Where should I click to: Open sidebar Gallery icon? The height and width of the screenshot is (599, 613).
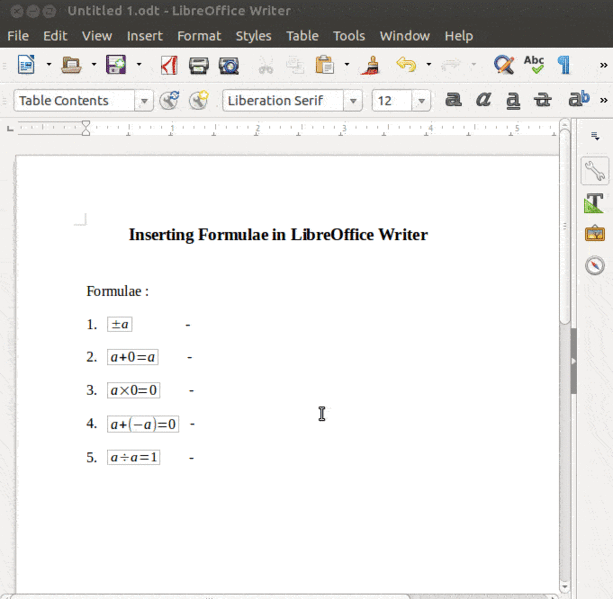[595, 234]
